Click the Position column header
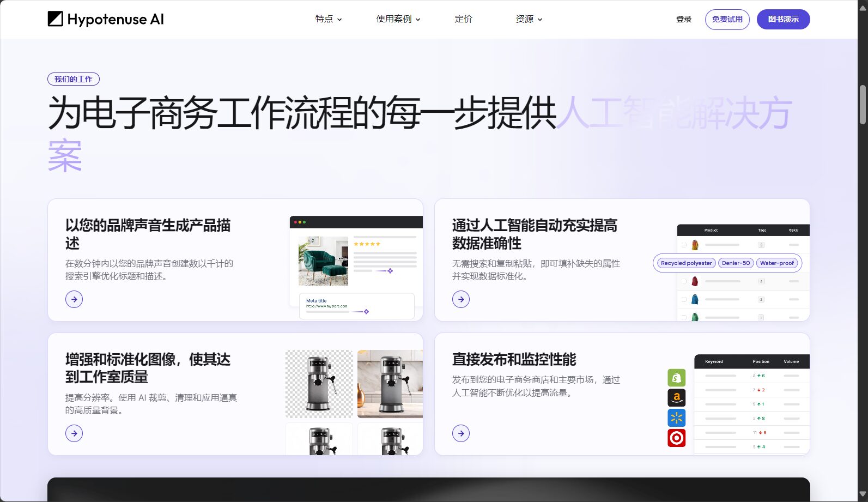The height and width of the screenshot is (502, 868). click(x=761, y=361)
